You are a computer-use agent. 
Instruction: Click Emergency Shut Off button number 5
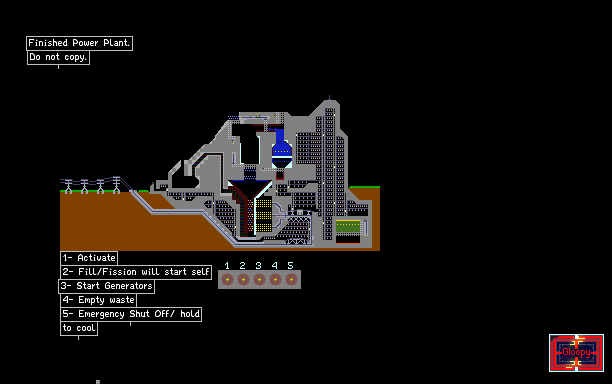coord(291,279)
